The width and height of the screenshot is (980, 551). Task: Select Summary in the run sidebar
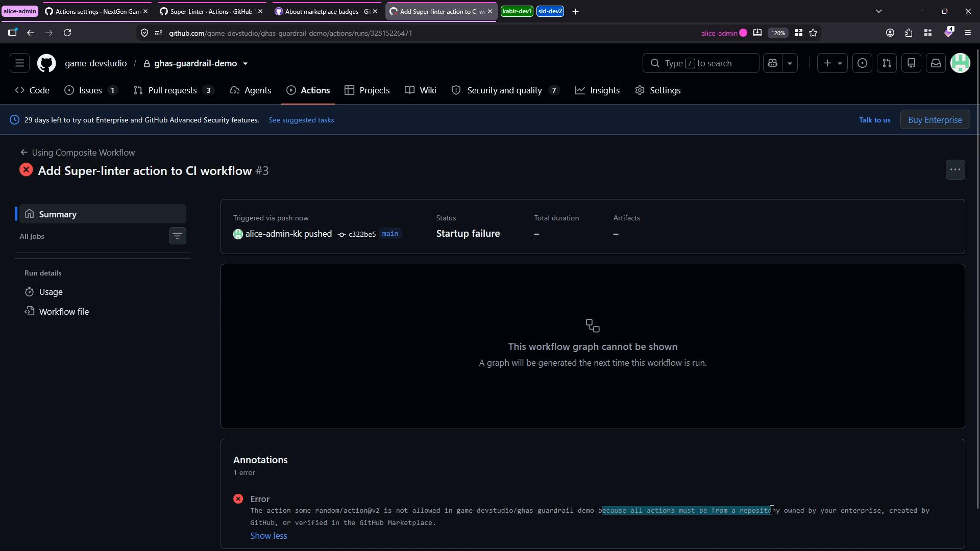[102, 214]
